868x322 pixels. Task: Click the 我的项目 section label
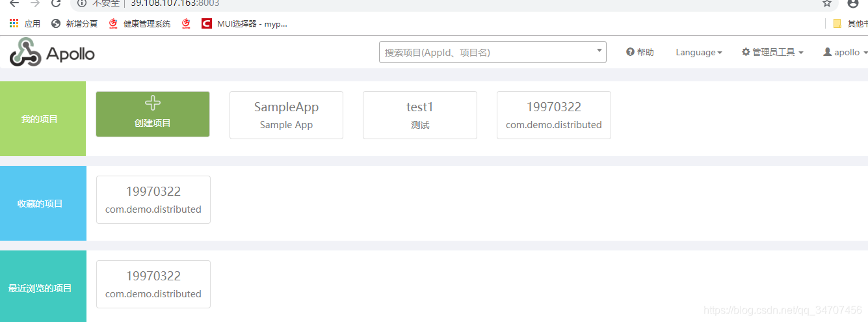coord(40,119)
